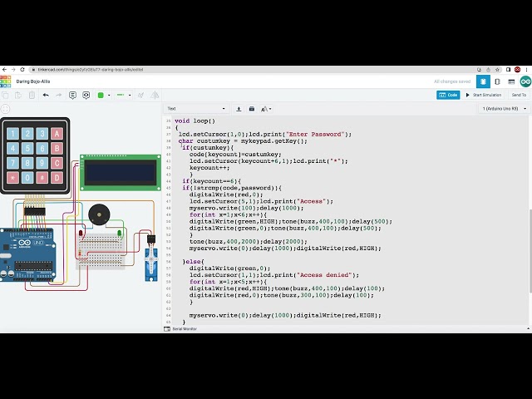Image resolution: width=532 pixels, height=399 pixels.
Task: Open the Text edit mode dropdown
Action: click(196, 109)
